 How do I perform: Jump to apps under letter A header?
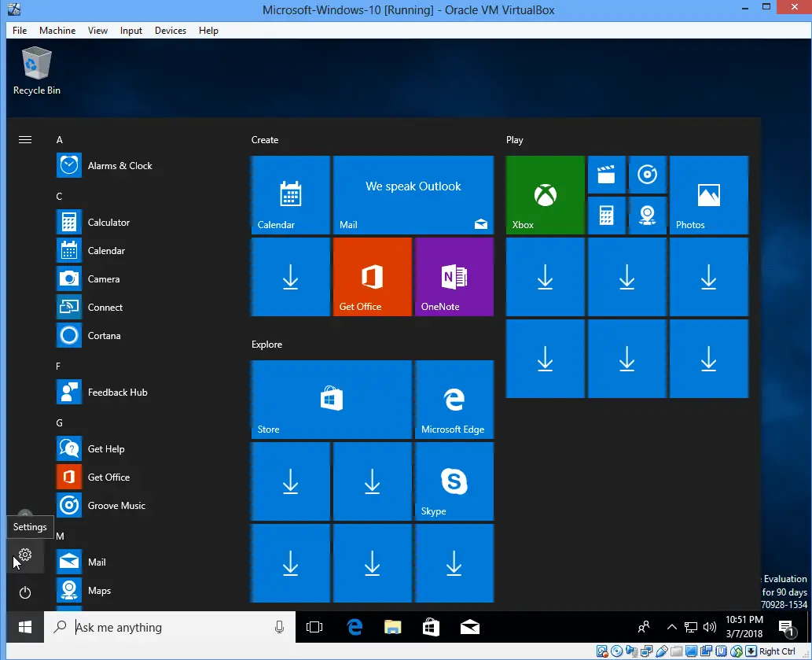coord(60,140)
